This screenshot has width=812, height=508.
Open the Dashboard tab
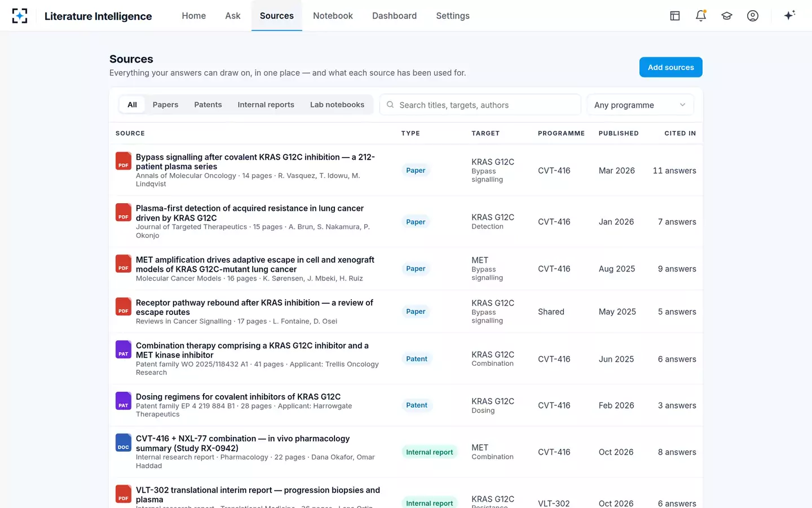(394, 16)
